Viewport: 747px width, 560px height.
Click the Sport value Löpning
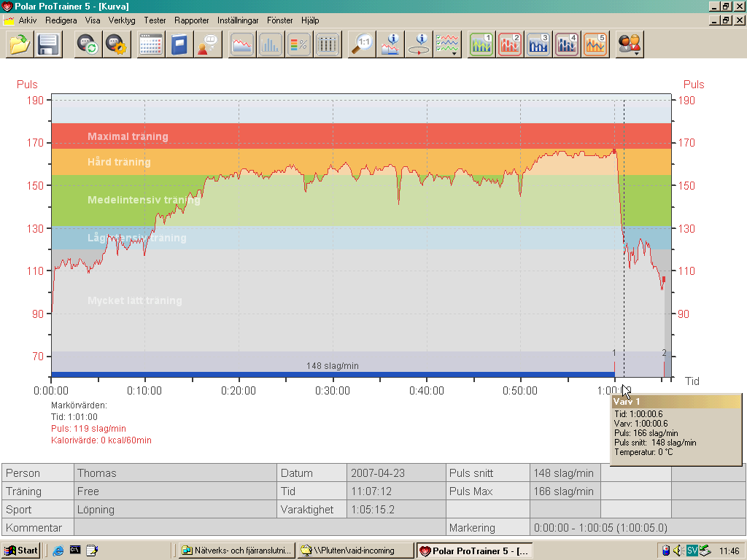[x=96, y=510]
